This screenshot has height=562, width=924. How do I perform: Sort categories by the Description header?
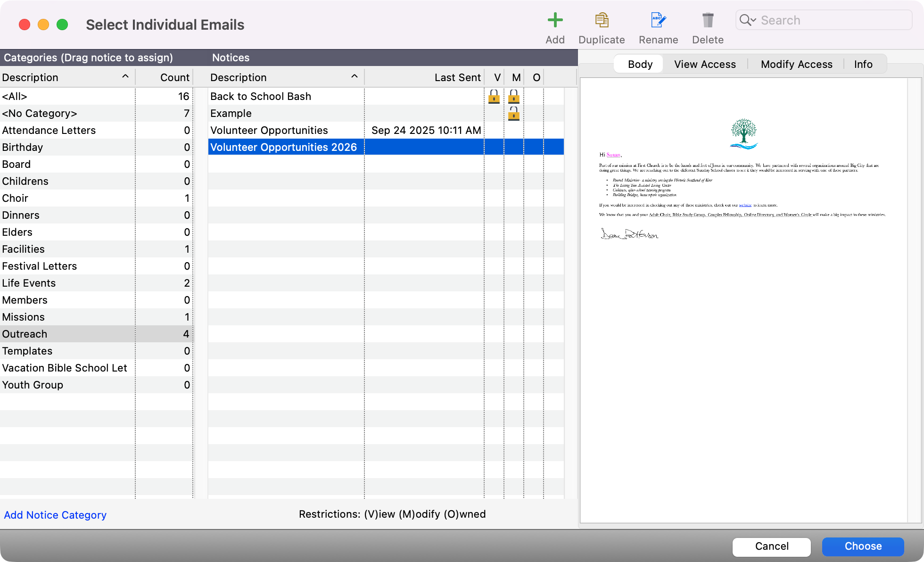[67, 77]
